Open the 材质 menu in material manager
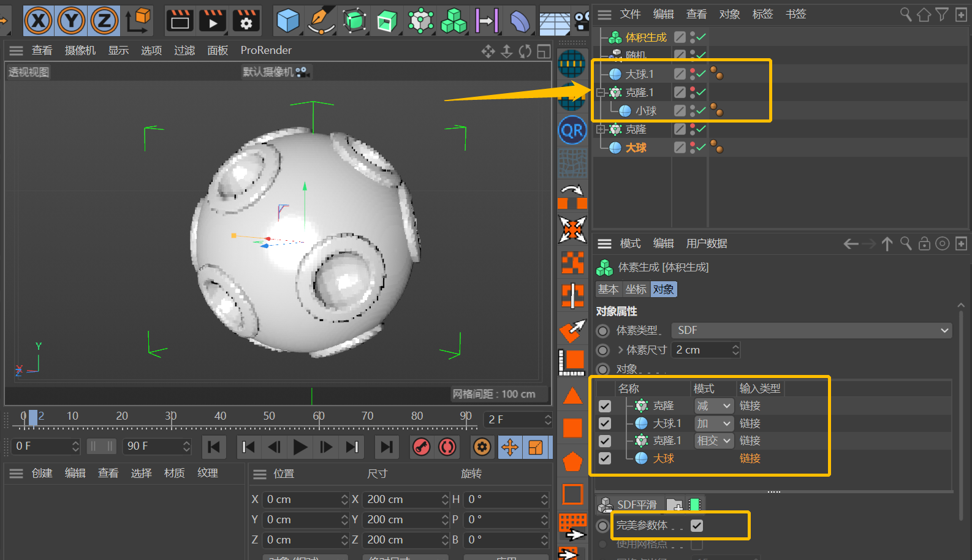This screenshot has height=560, width=972. tap(174, 473)
